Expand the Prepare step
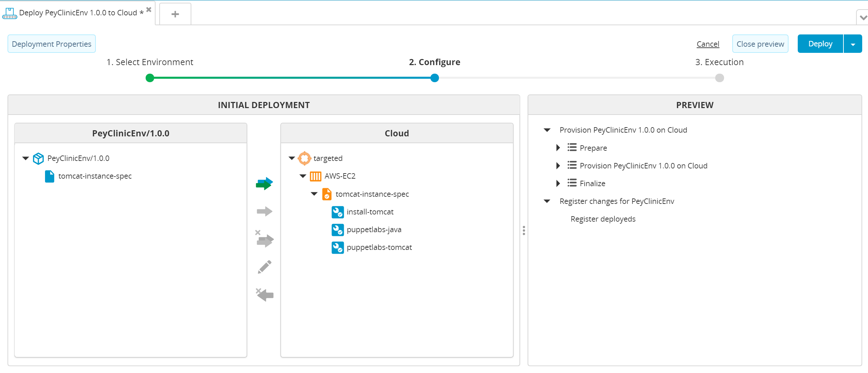The height and width of the screenshot is (373, 868). (558, 148)
